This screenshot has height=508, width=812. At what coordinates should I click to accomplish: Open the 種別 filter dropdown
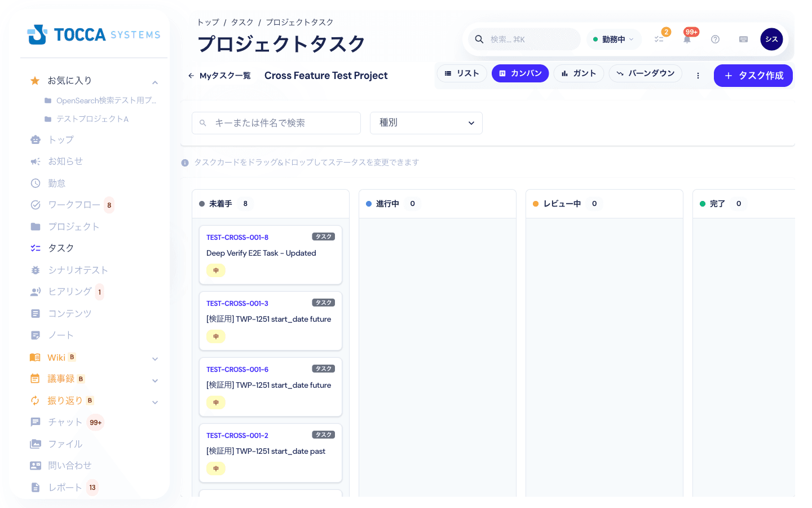pyautogui.click(x=426, y=123)
